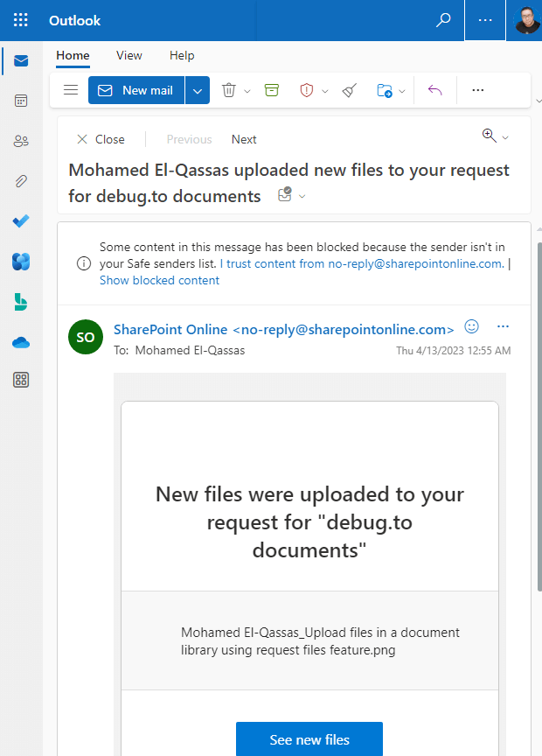Open the Zoom dropdown chevron
This screenshot has height=756, width=542.
point(505,138)
